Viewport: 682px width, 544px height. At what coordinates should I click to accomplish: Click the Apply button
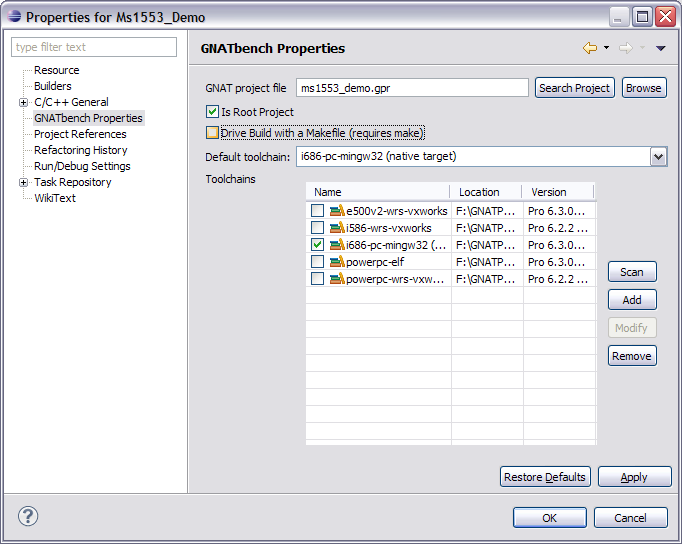pos(634,477)
